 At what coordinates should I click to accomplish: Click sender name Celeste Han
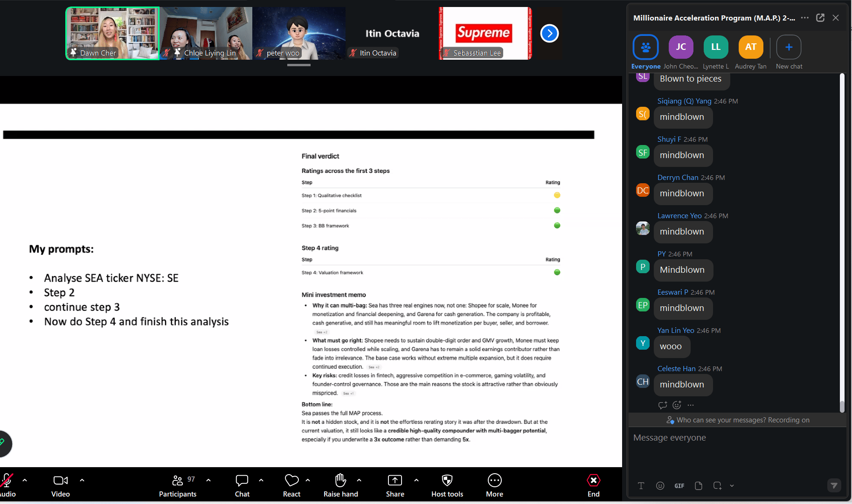[x=677, y=369]
